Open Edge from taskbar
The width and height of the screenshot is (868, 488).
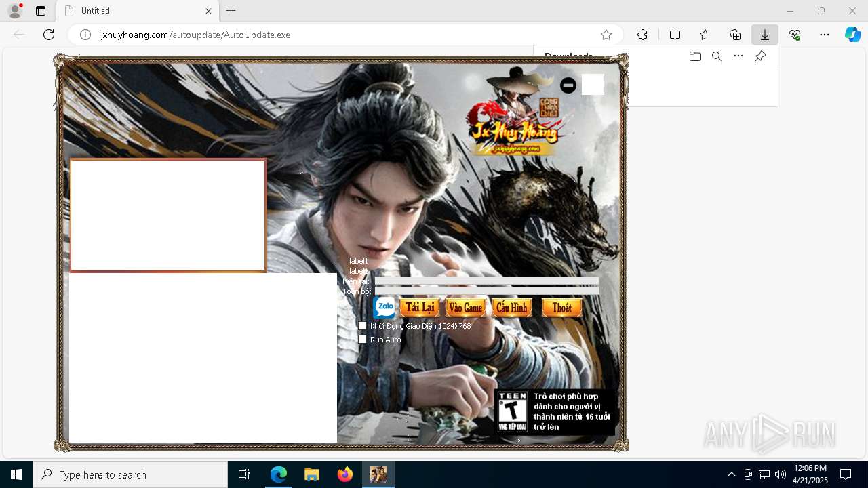coord(279,474)
